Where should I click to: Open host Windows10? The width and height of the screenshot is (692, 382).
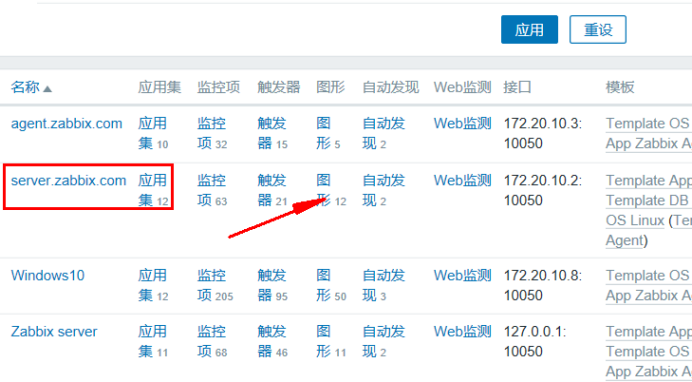pyautogui.click(x=48, y=275)
